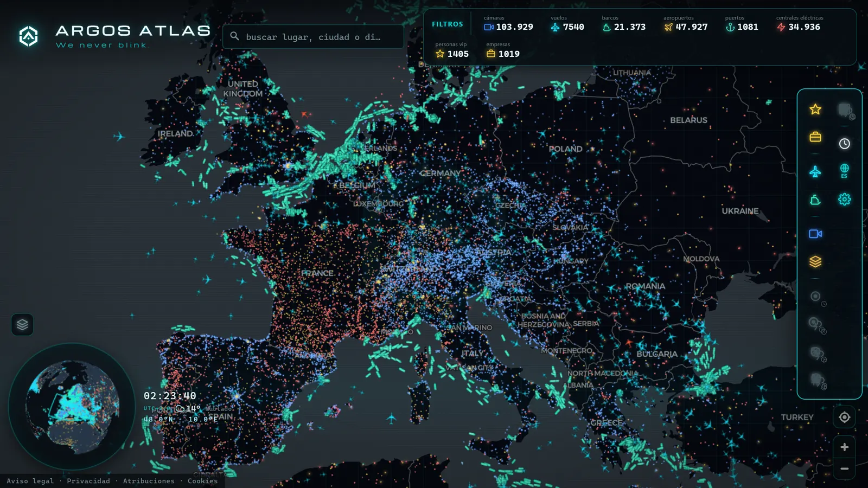Click the IRELAND map label

tap(175, 133)
